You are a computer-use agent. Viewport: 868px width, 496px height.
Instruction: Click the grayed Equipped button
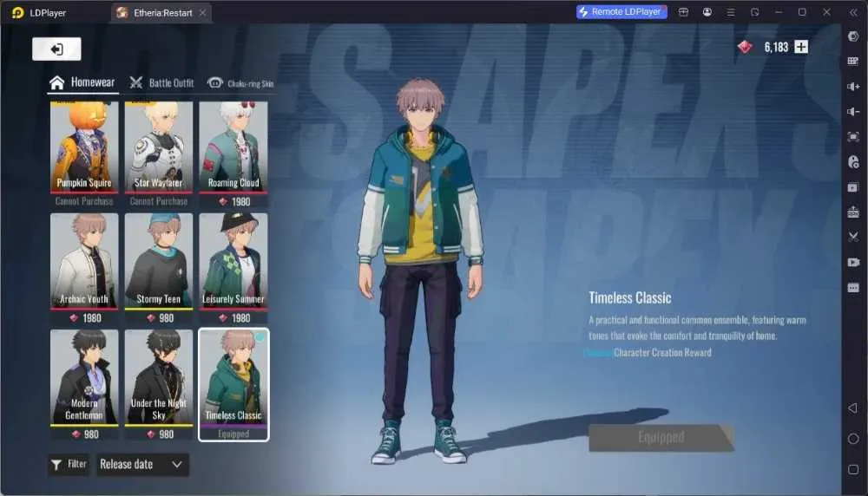tap(661, 437)
